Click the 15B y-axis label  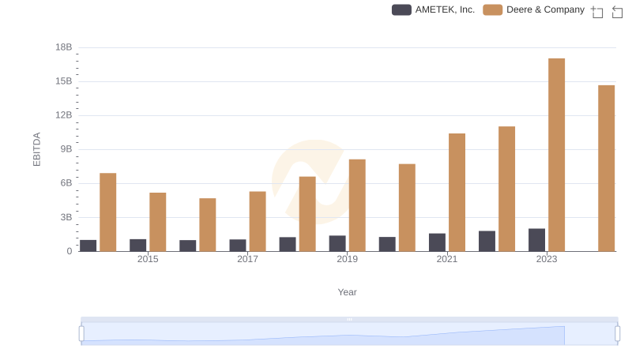pyautogui.click(x=64, y=81)
